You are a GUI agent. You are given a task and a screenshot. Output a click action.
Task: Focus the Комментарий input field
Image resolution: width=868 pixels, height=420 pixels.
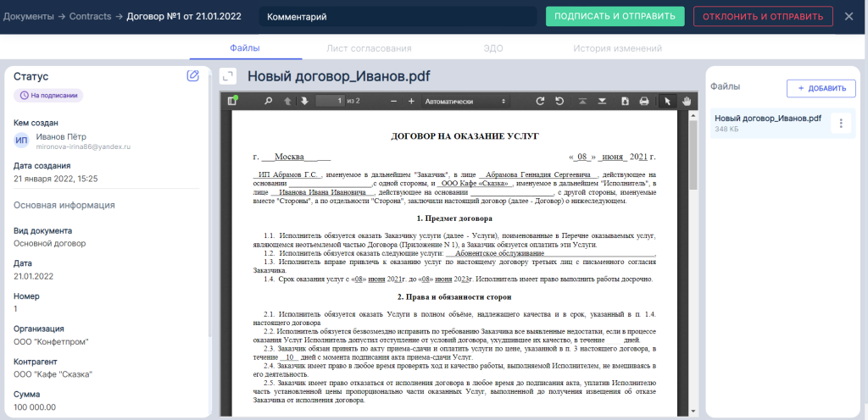[x=398, y=17]
